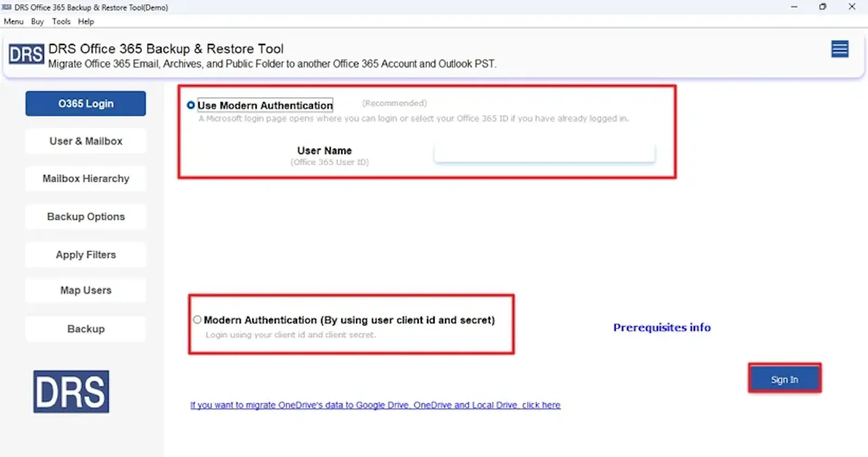This screenshot has height=457, width=868.
Task: Click 'A Microsoft login page opens' description text
Action: [413, 118]
